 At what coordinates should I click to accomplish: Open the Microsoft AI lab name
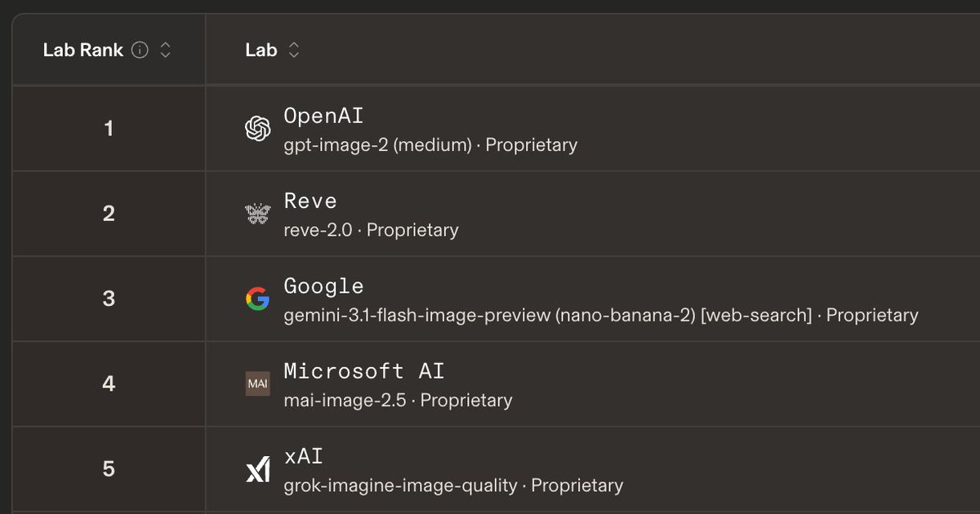364,371
